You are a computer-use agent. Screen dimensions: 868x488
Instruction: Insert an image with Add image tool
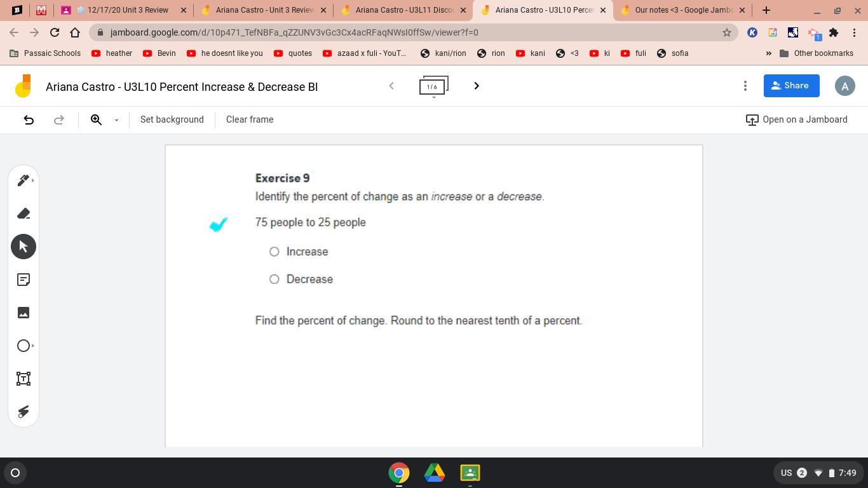24,313
